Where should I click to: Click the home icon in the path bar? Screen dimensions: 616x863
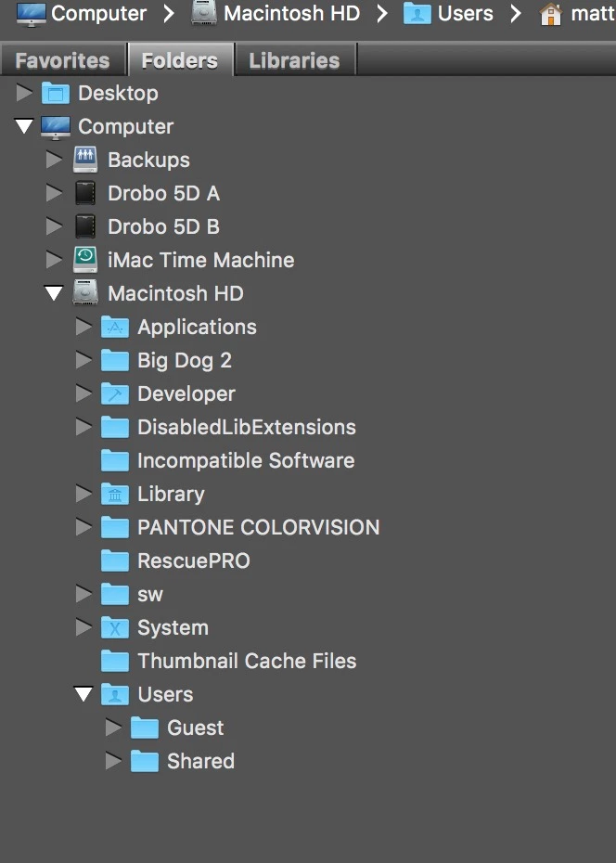pos(550,14)
